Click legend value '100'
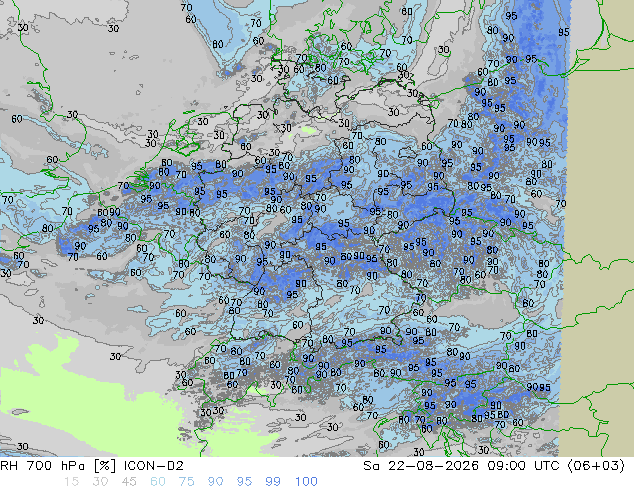 306,482
